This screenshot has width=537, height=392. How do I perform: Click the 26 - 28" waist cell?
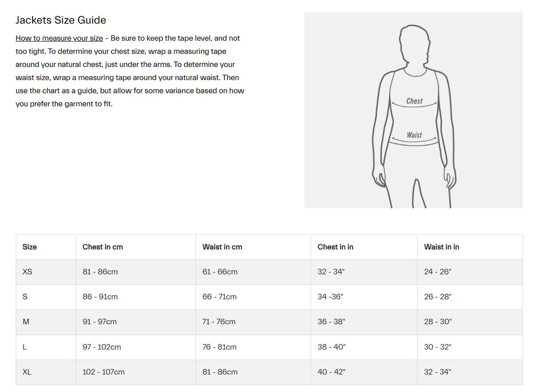(x=437, y=297)
